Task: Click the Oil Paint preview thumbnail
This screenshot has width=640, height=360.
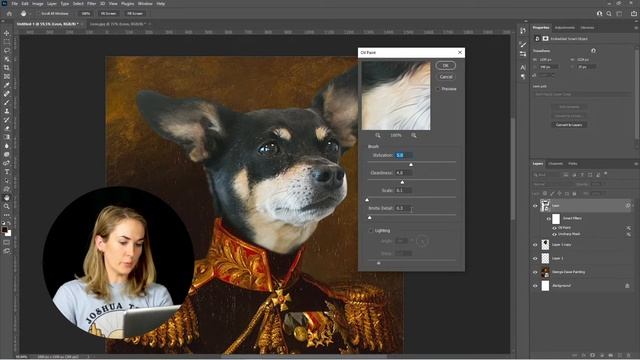Action: point(396,96)
